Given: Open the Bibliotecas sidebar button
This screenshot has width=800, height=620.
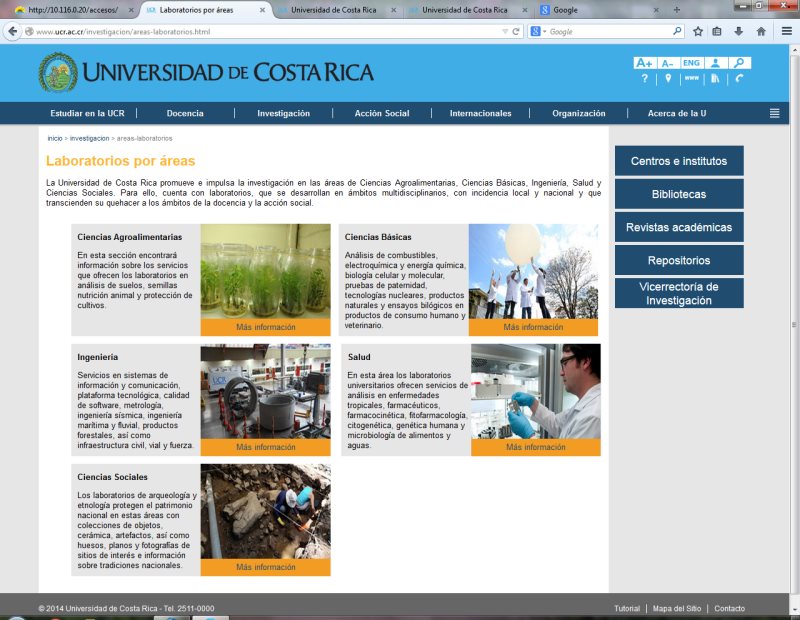Looking at the screenshot, I should (x=679, y=194).
